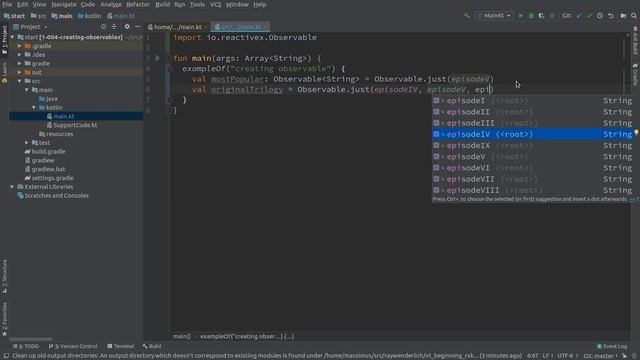This screenshot has width=640, height=360.
Task: Collapse the start project root node
Action: click(12, 37)
